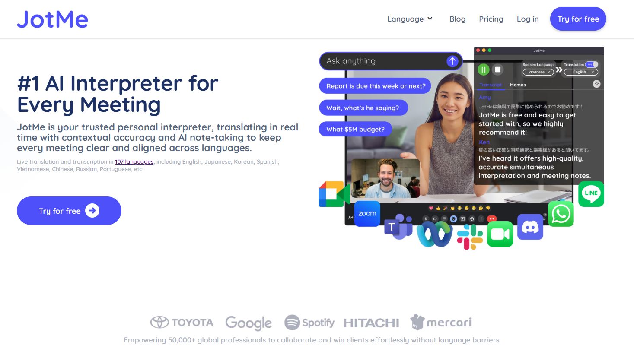Click the LINE icon
The height and width of the screenshot is (364, 634).
[591, 194]
